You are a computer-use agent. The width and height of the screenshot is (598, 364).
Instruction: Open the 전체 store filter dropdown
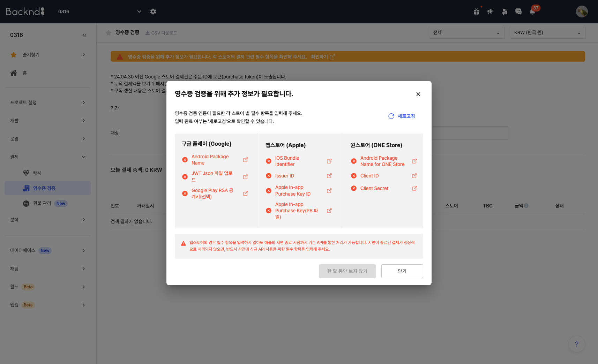(x=466, y=33)
